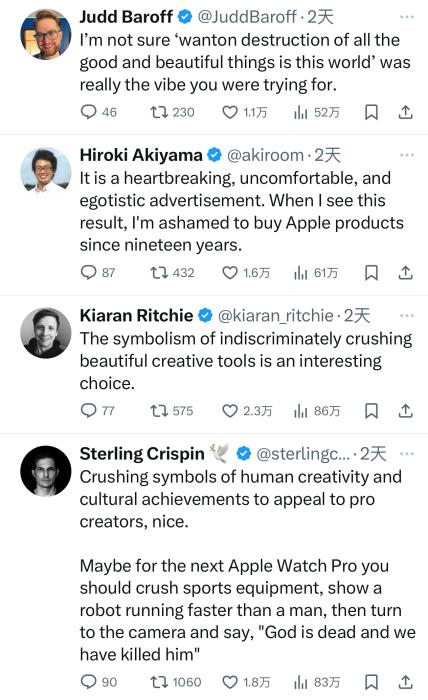Open more options on Hiroki Akiyama's tweet
This screenshot has height=700, width=428.
(407, 155)
